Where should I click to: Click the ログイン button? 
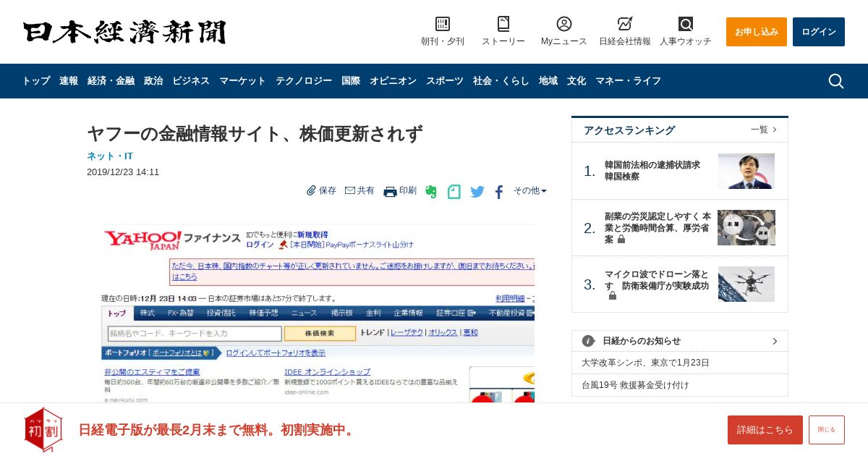pyautogui.click(x=819, y=32)
